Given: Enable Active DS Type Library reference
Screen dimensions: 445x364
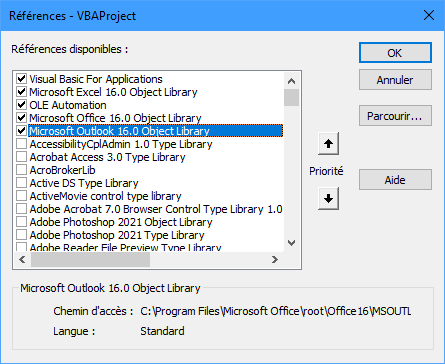Looking at the screenshot, I should tap(21, 183).
